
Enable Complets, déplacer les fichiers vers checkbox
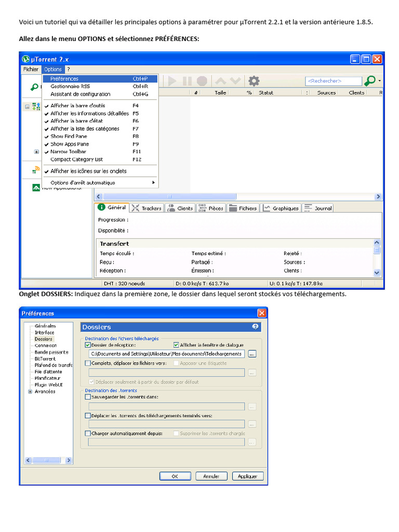[x=88, y=363]
